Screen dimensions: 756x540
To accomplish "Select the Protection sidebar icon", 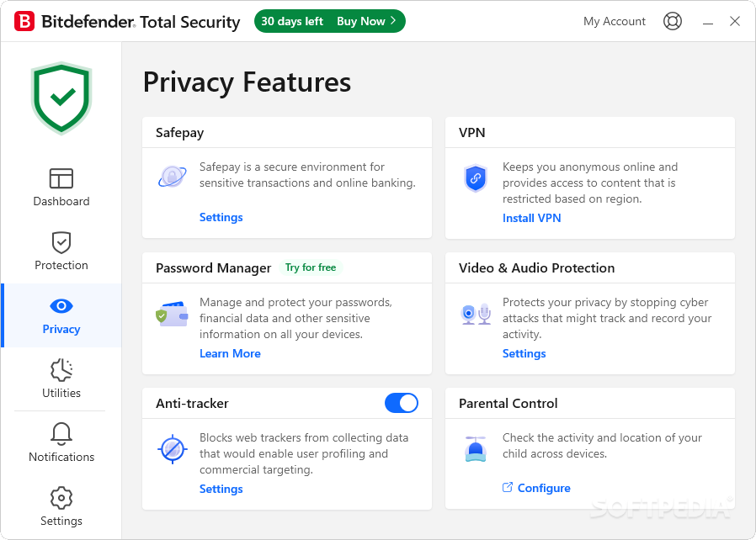I will 61,251.
